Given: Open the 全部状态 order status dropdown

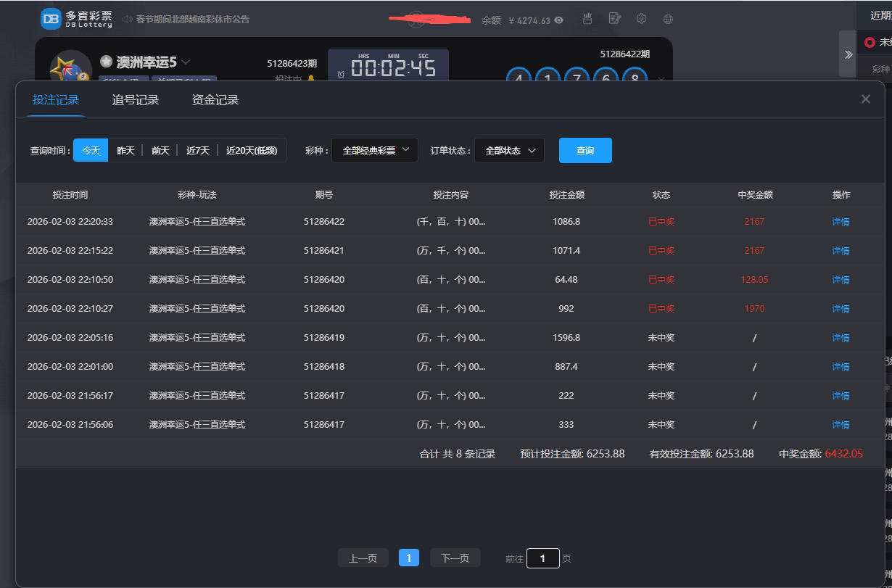Looking at the screenshot, I should [509, 151].
